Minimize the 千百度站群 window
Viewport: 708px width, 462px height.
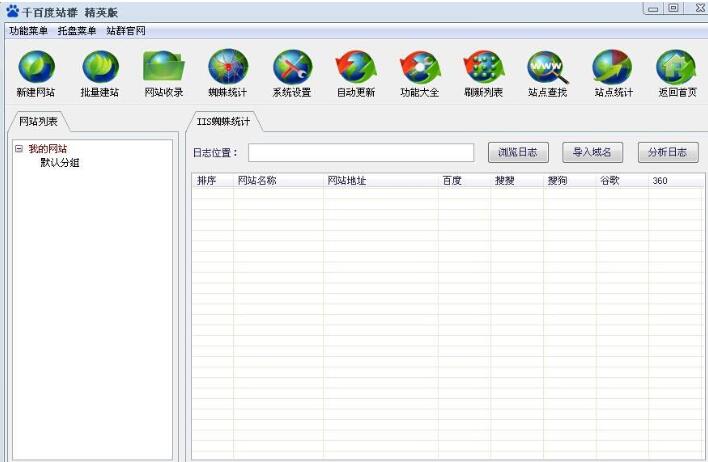point(653,8)
